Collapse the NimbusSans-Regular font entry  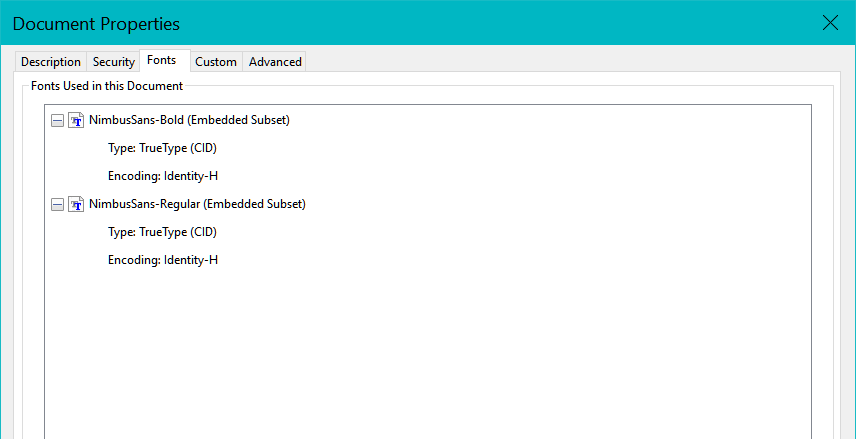click(x=57, y=205)
